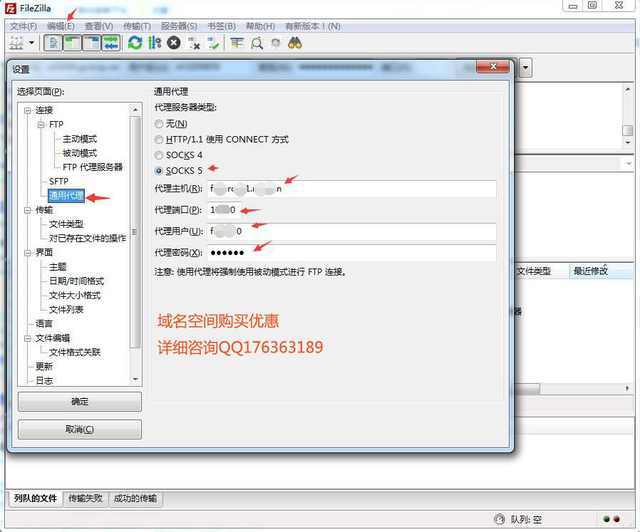Click the black Cancel operation icon
640x532 pixels.
(x=174, y=42)
